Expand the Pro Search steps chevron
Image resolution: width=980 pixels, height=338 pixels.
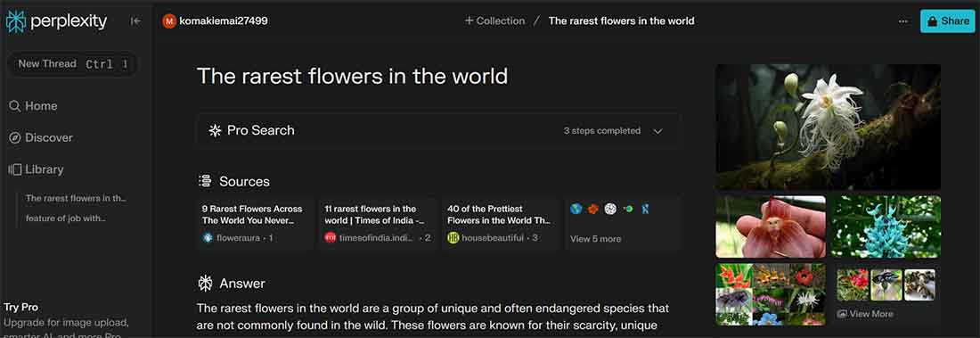click(x=657, y=131)
